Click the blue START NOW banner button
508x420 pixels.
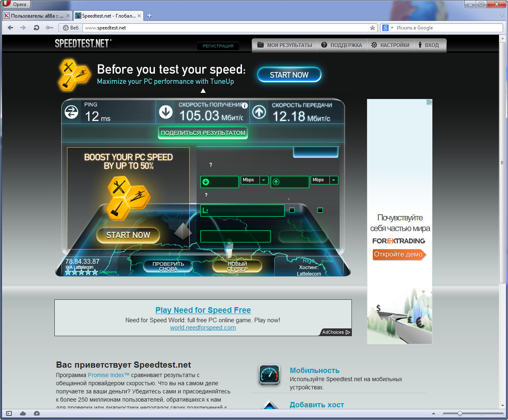[289, 75]
